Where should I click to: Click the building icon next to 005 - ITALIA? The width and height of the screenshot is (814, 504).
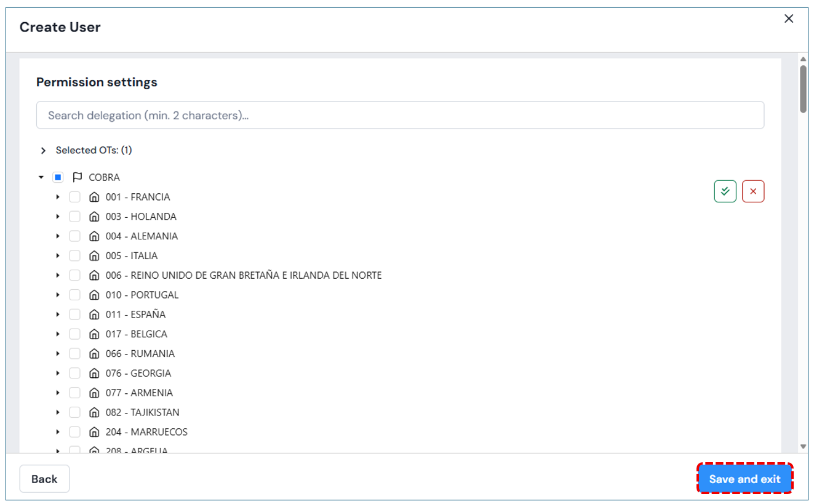94,255
